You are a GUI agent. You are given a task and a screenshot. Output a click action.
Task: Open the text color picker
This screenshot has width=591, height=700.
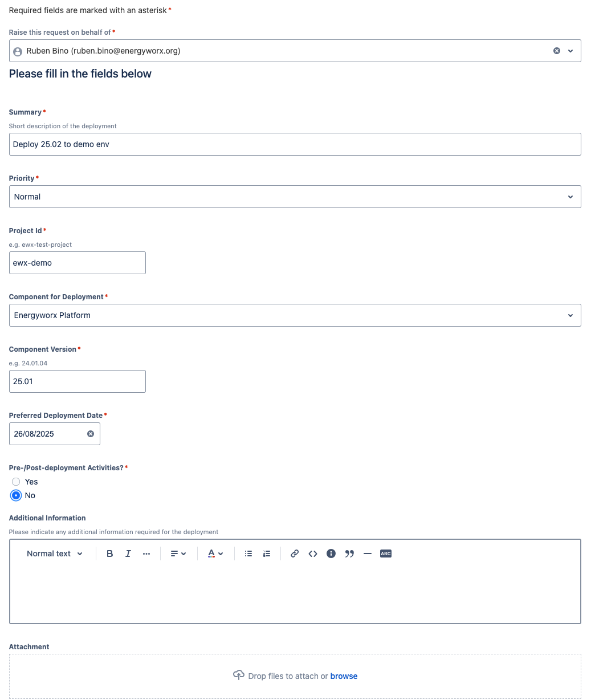point(215,554)
